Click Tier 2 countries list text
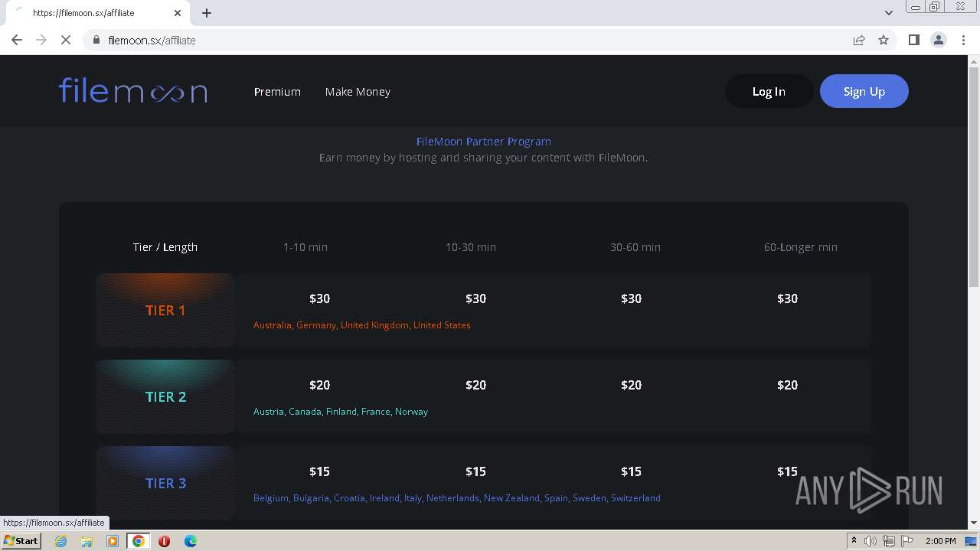 pos(341,412)
